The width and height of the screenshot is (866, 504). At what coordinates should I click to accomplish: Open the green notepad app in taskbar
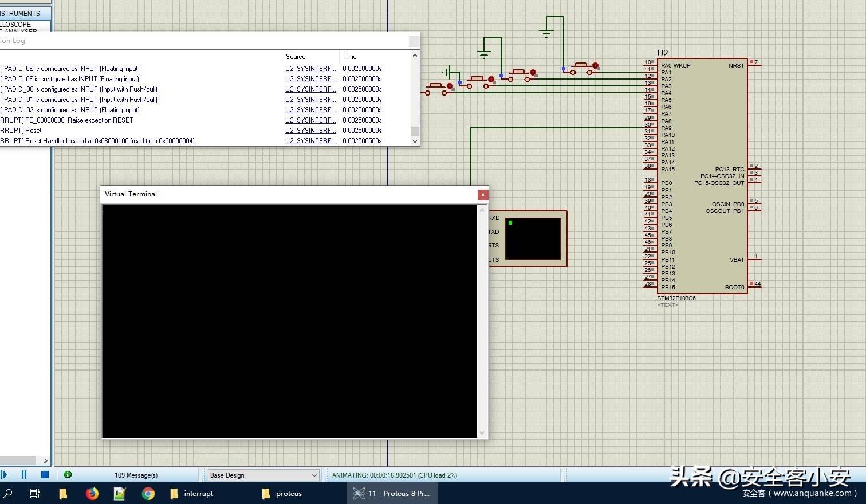[x=120, y=493]
